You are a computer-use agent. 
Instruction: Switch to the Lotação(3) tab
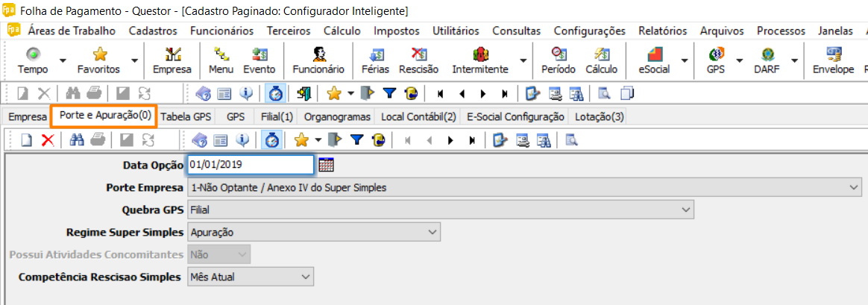coord(599,117)
